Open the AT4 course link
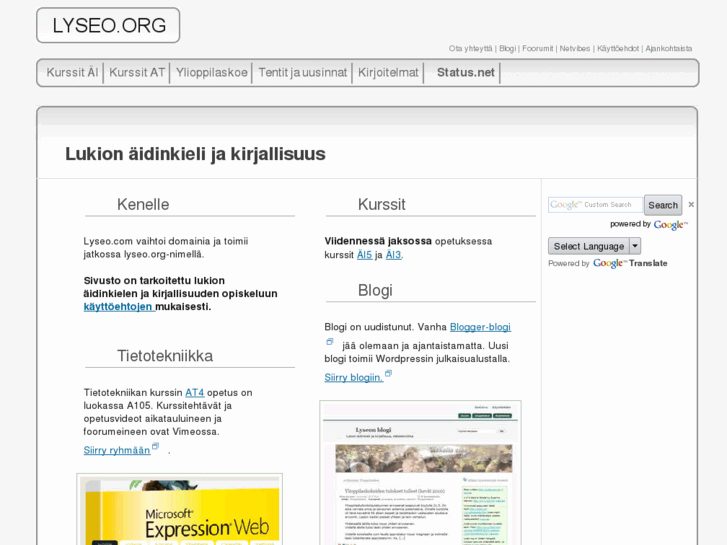The width and height of the screenshot is (727, 545). click(x=194, y=393)
